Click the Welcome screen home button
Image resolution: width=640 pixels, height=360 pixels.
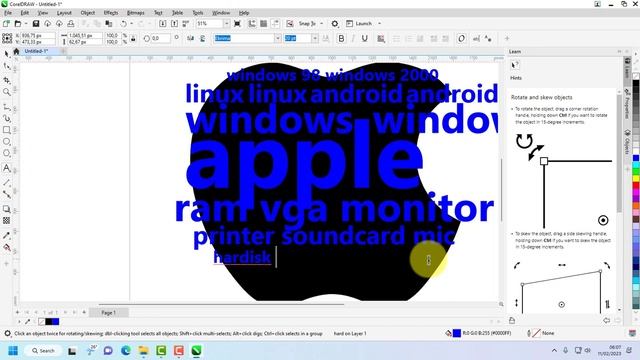[16, 51]
